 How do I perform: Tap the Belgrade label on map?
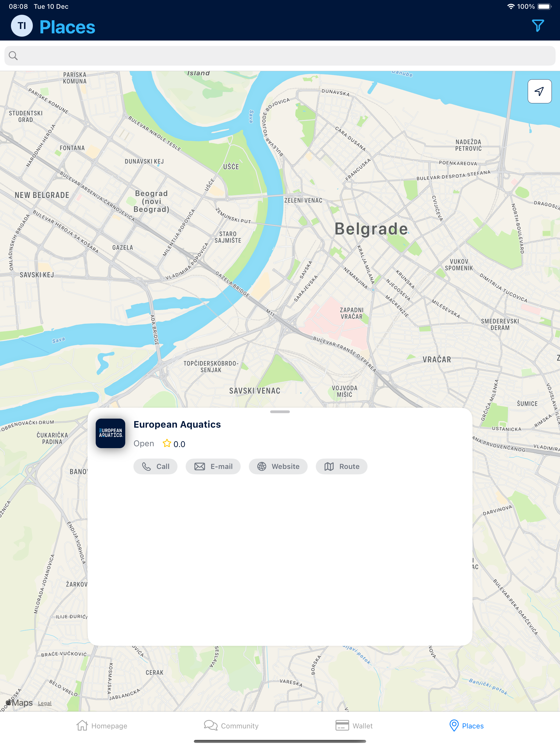[x=371, y=229]
